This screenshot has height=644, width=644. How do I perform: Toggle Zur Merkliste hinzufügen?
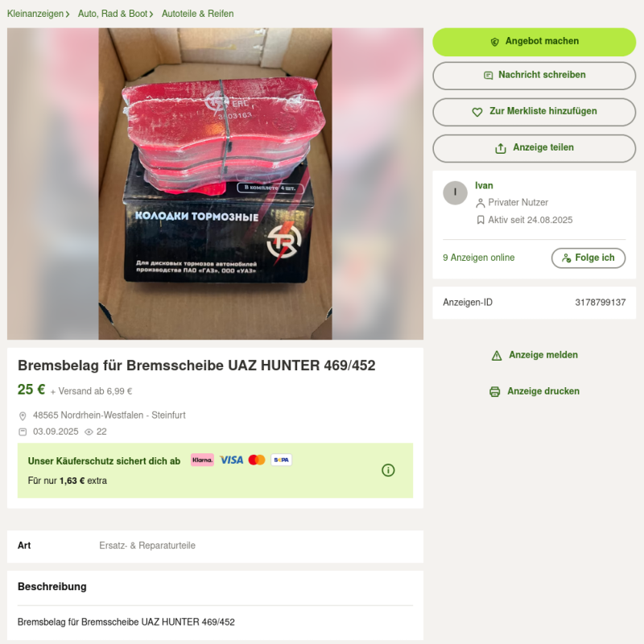point(534,112)
